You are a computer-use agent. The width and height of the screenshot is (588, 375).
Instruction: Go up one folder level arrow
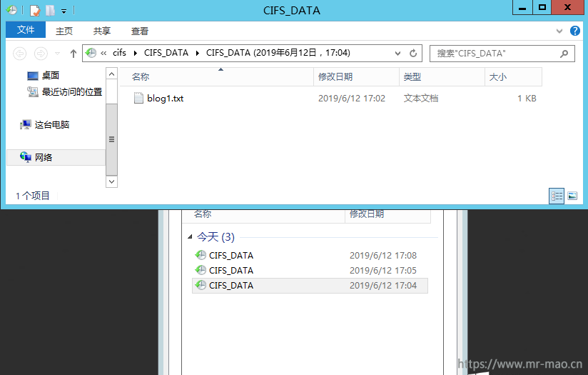point(73,54)
